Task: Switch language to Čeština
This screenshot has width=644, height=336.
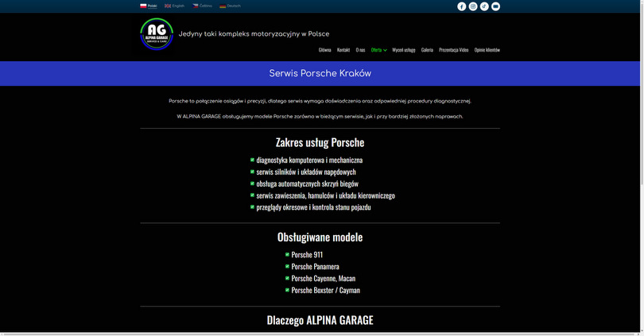Action: [x=203, y=6]
